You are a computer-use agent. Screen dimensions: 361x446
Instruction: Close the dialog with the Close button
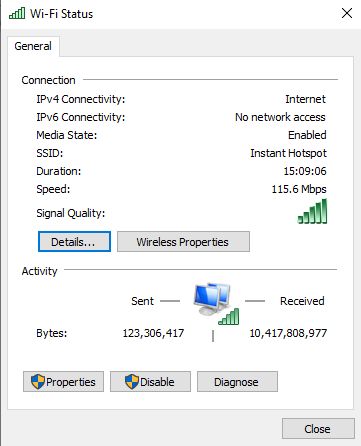pos(318,429)
